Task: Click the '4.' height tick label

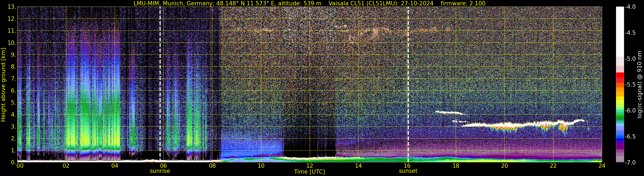Action: click(13, 114)
